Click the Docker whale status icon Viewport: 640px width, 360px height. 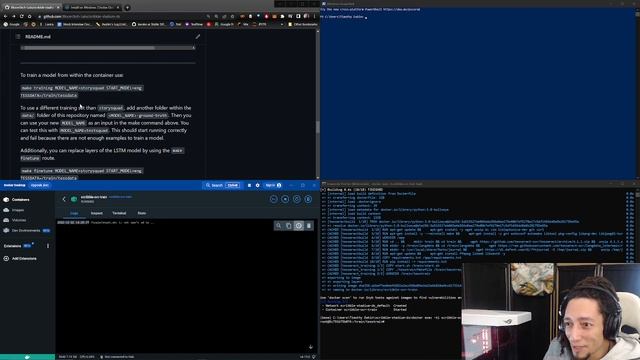point(27,357)
